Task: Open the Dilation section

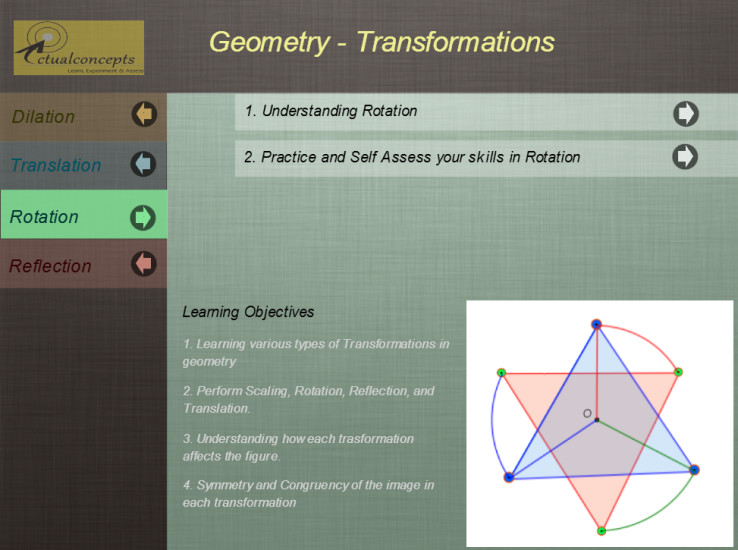Action: (44, 117)
